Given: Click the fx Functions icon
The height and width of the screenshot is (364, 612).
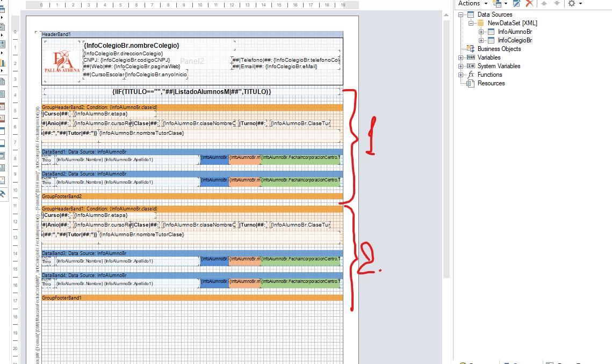Looking at the screenshot, I should (471, 75).
